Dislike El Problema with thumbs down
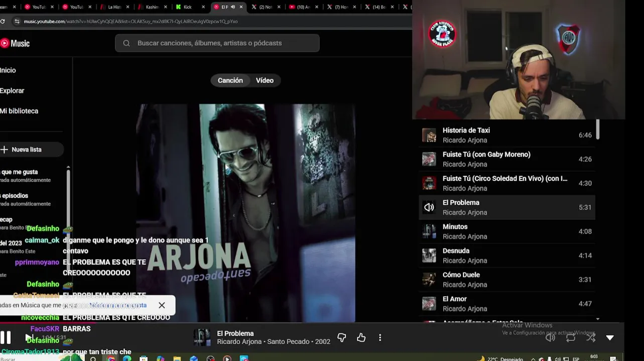The height and width of the screenshot is (361, 644). coord(342,338)
